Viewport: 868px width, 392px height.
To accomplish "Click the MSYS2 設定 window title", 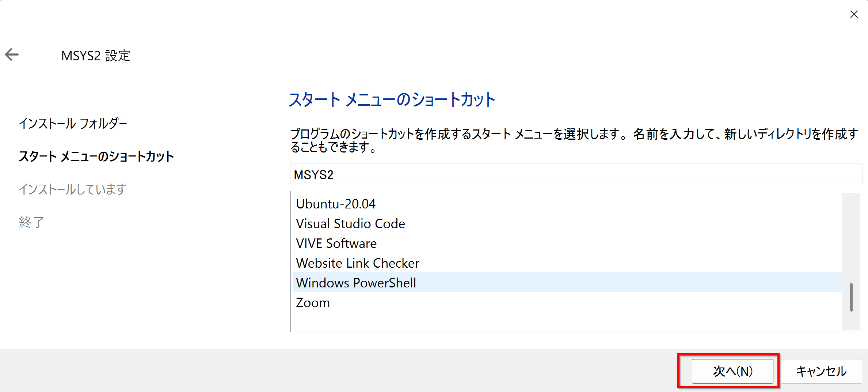I will click(96, 56).
